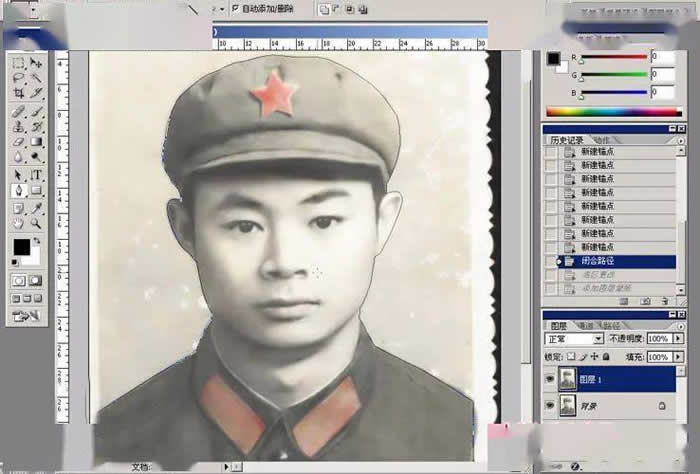The image size is (700, 474).
Task: Select the Rectangular Marquee tool
Action: pos(18,62)
